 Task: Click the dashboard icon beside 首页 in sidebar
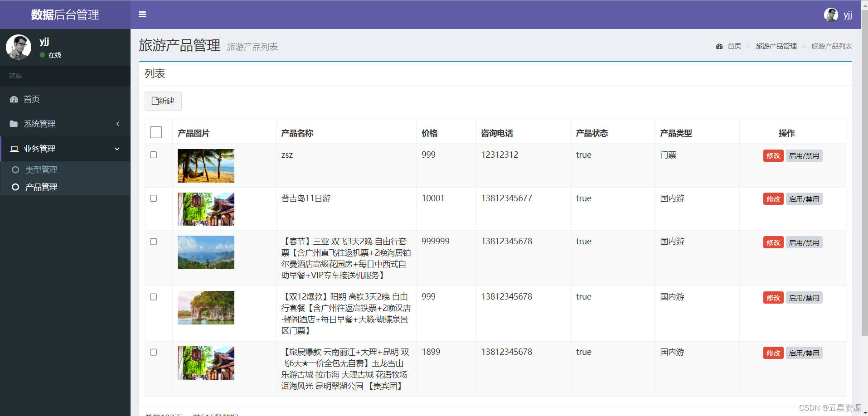coord(14,99)
